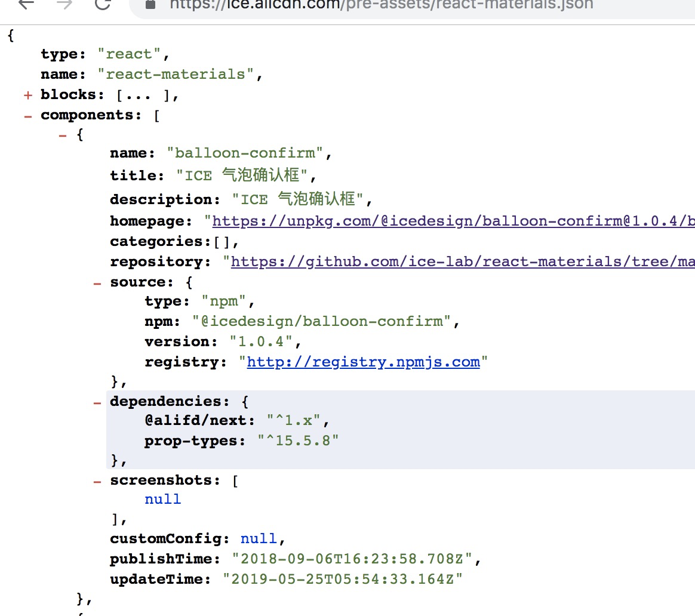This screenshot has height=616, width=695.
Task: Open the registry.npmjs.com link
Action: pos(364,362)
